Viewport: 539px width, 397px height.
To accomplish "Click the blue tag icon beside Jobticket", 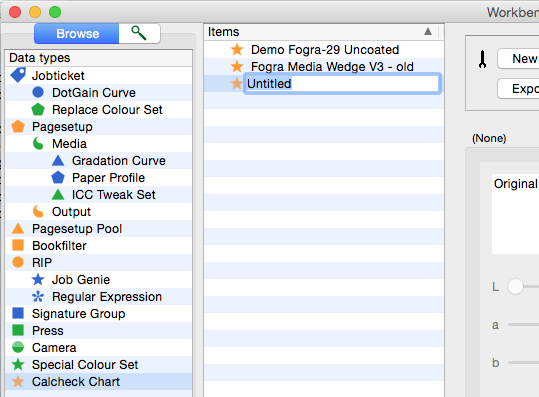I will (x=18, y=75).
